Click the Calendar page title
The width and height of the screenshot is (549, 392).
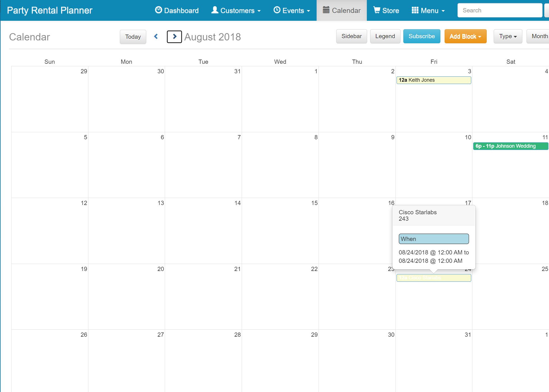click(x=29, y=37)
